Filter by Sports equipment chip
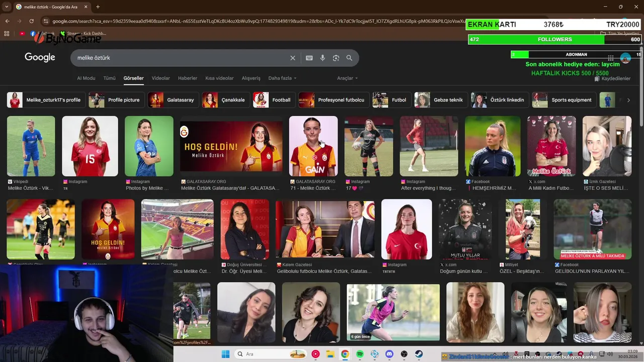This screenshot has width=644, height=362. pyautogui.click(x=564, y=100)
